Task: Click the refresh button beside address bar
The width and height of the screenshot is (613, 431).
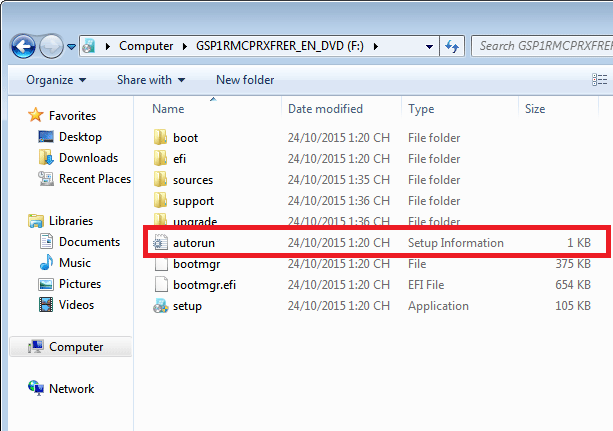Action: (x=452, y=46)
